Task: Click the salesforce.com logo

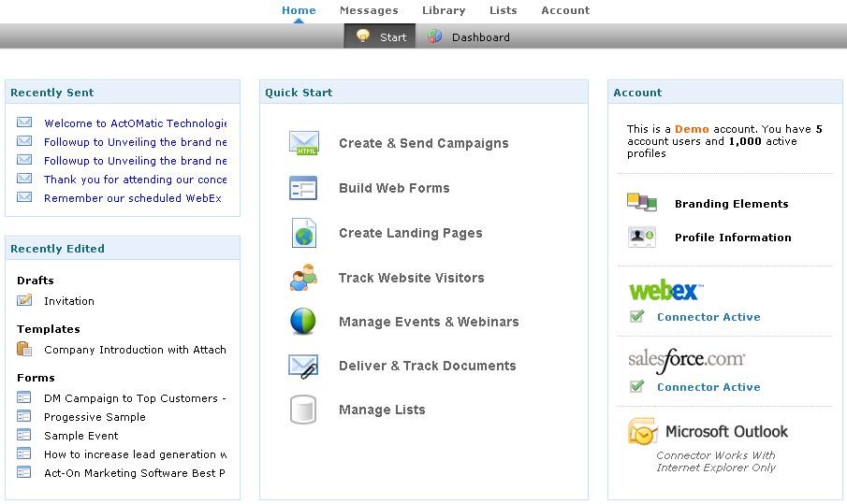Action: 687,360
